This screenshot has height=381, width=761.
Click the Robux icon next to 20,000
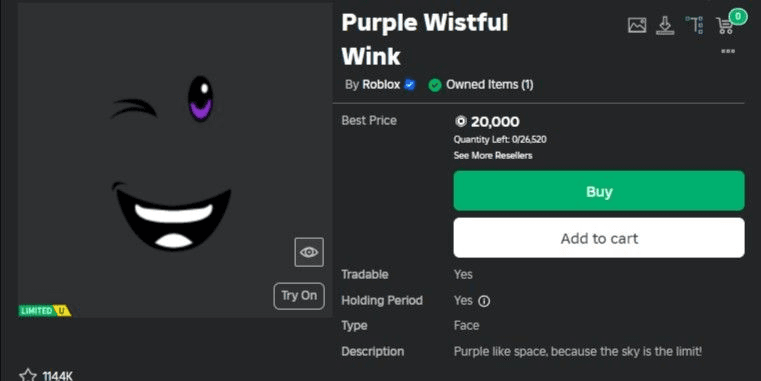click(461, 121)
